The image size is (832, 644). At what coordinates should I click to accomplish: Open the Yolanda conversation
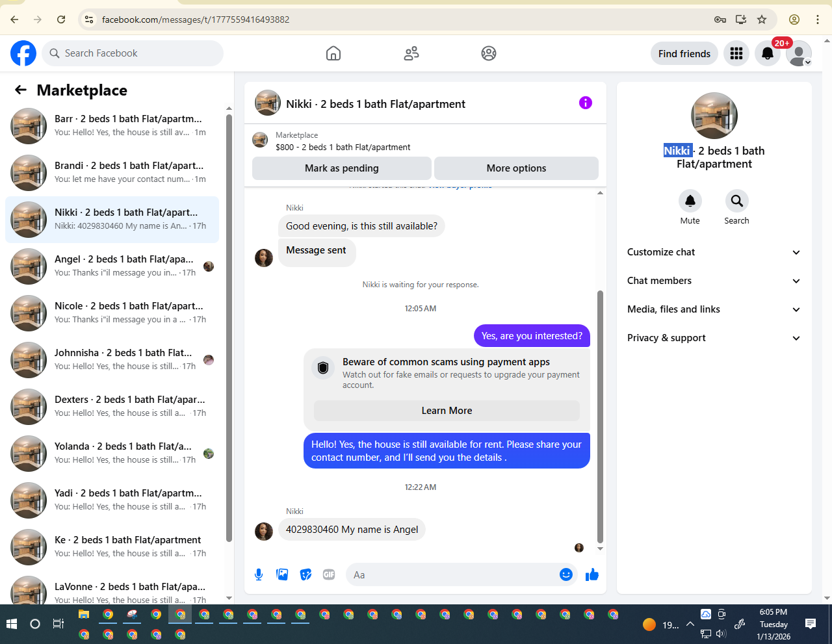pos(112,454)
